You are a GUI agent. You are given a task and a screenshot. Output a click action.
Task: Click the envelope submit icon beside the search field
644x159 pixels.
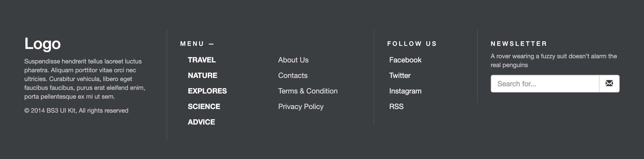[x=609, y=83]
